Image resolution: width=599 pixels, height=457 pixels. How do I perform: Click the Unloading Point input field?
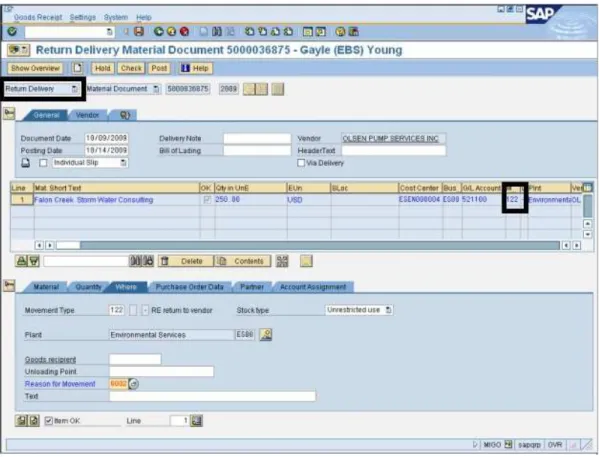click(x=162, y=371)
